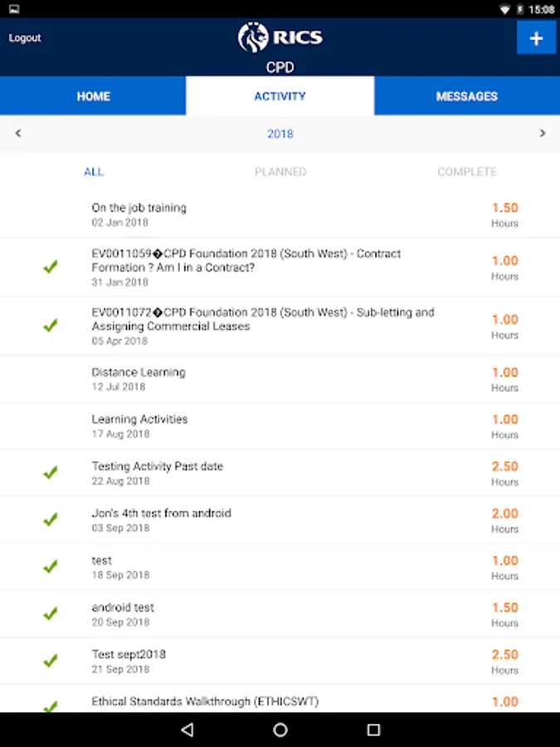Tap the Wi-Fi status icon

(504, 9)
